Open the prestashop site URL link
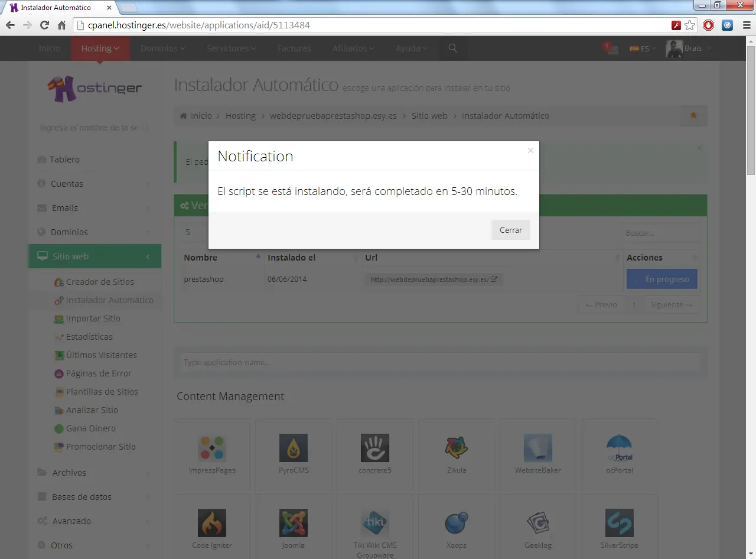 tap(434, 279)
